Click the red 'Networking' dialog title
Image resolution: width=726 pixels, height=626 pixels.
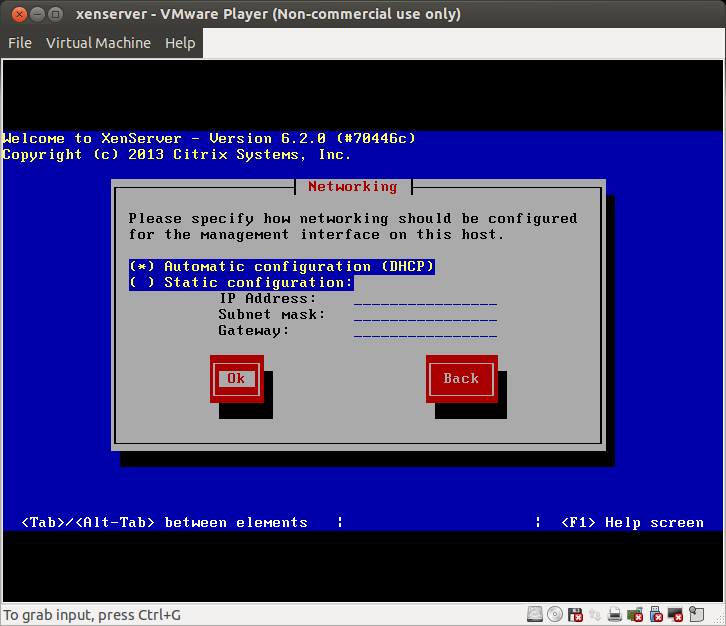[x=353, y=187]
